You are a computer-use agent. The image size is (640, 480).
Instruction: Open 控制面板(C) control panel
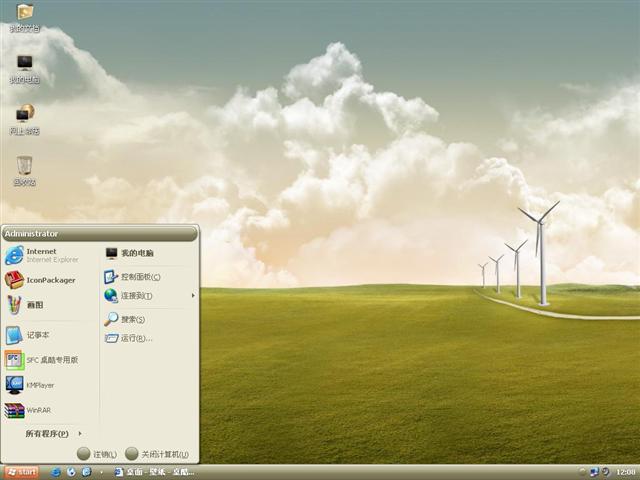pos(138,277)
